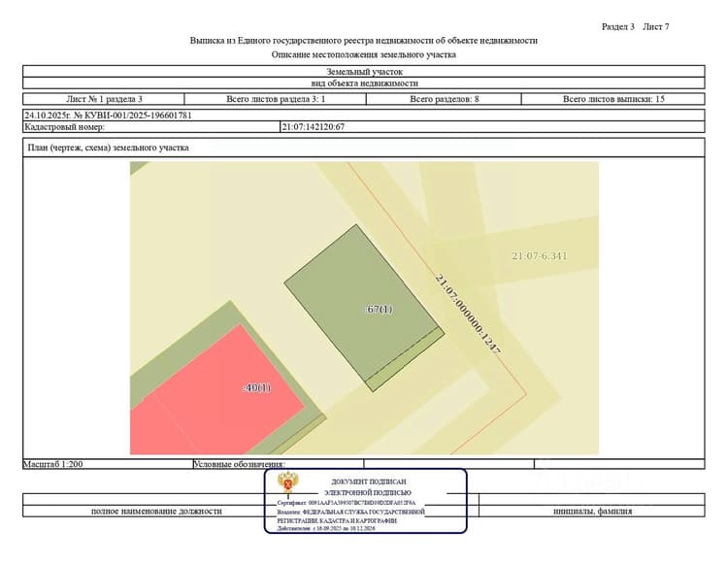Click the zone label 21:07-6.341
This screenshot has width=728, height=563.
click(540, 255)
